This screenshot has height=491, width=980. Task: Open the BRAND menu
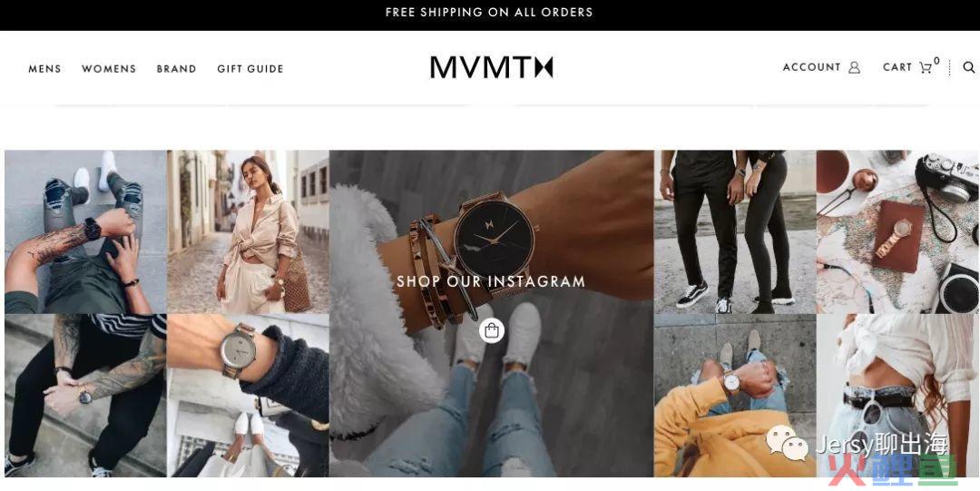pyautogui.click(x=176, y=69)
